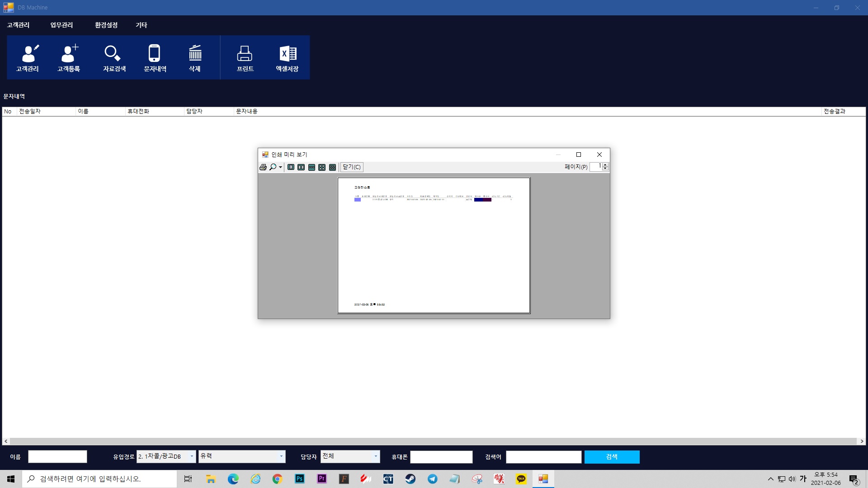Open the 담당자 전체 dropdown

pos(375,456)
